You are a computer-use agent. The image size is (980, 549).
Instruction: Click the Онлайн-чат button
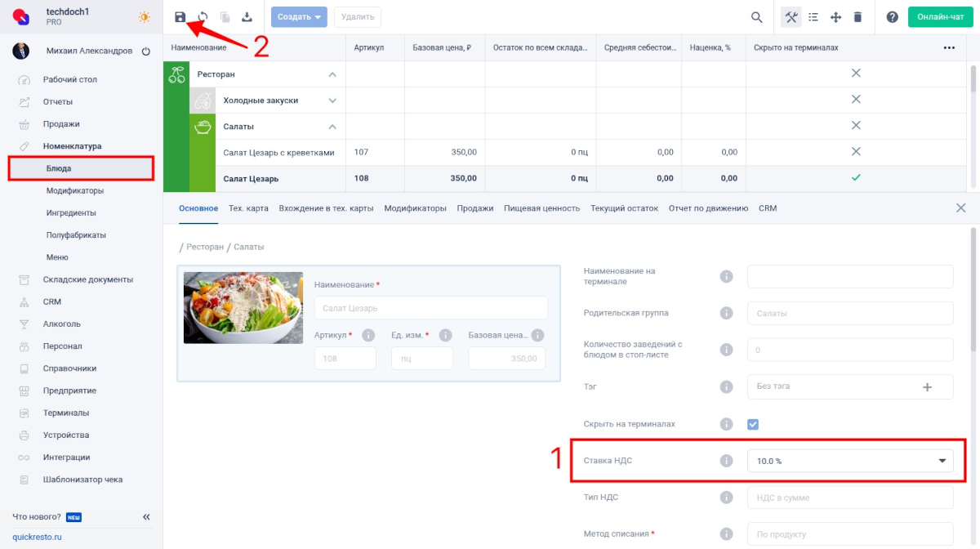coord(940,17)
